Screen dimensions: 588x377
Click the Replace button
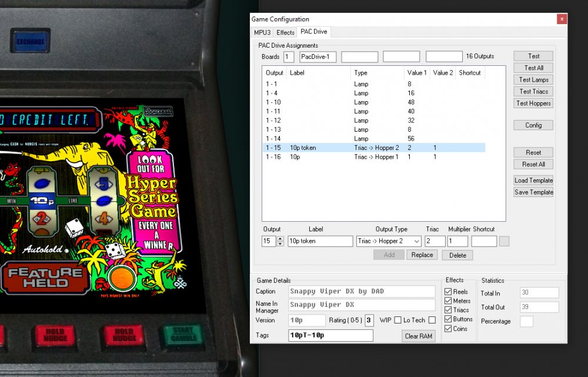point(422,255)
